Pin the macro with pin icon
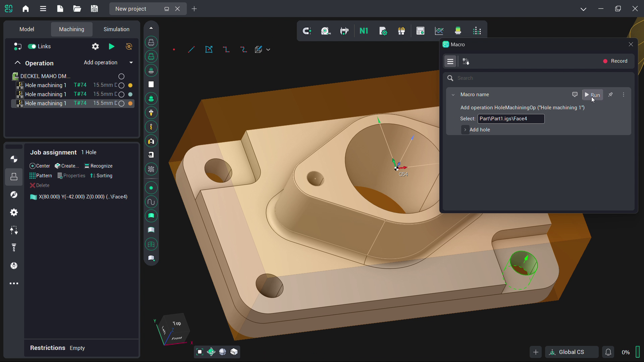This screenshot has height=362, width=644. (610, 95)
